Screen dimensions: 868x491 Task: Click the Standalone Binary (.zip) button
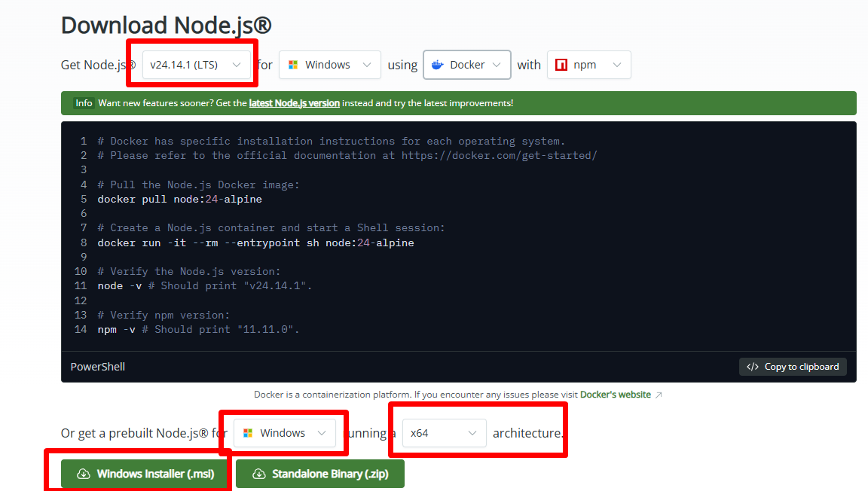click(320, 474)
